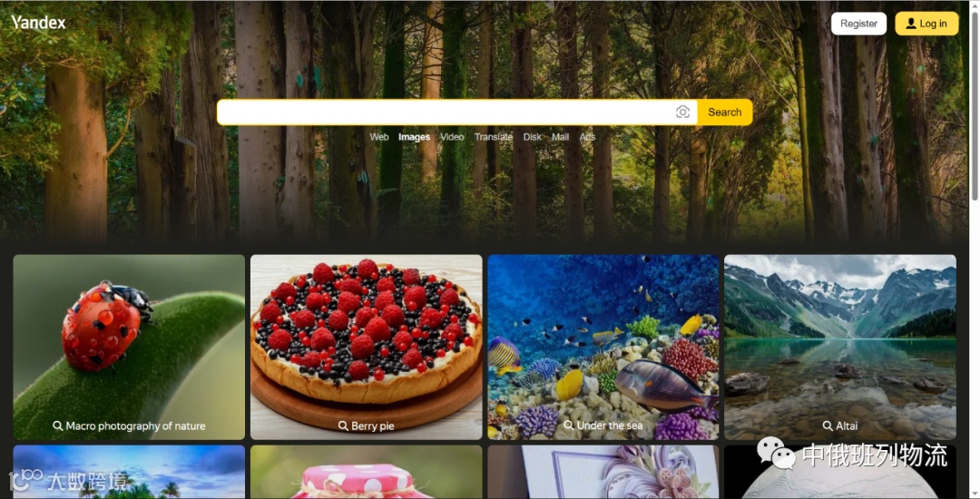Image resolution: width=980 pixels, height=499 pixels.
Task: Click magnifier icon beside Berry pie
Action: coord(343,426)
